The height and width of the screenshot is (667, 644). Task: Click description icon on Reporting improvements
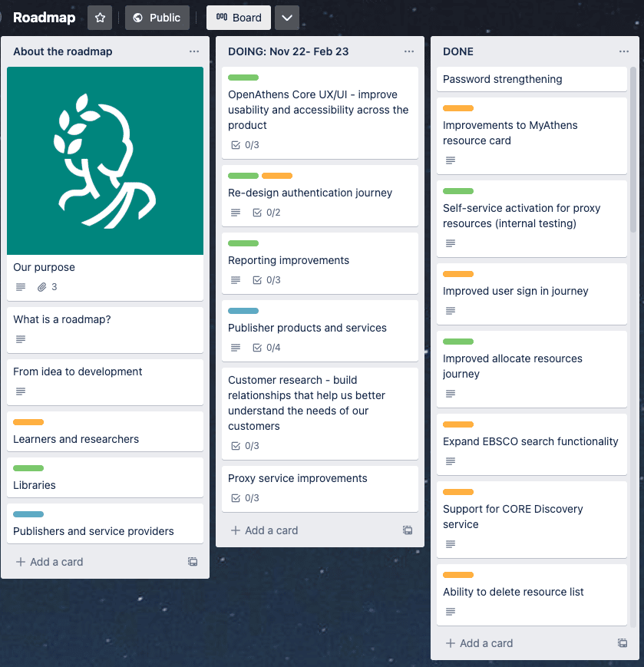click(x=235, y=280)
